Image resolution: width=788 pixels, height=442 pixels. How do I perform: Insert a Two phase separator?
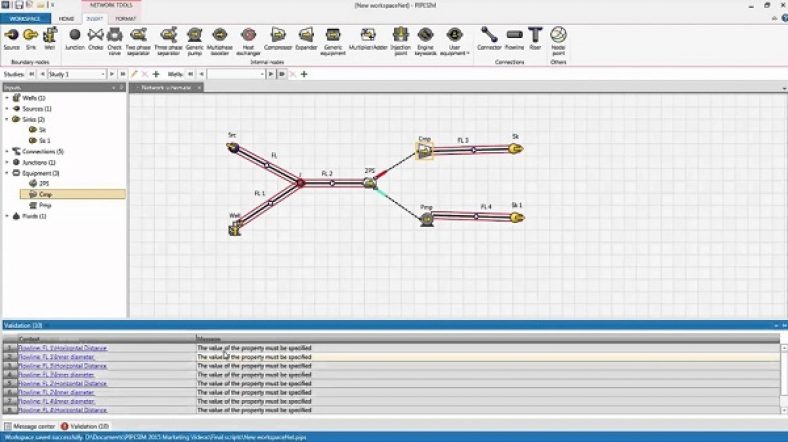pos(138,41)
